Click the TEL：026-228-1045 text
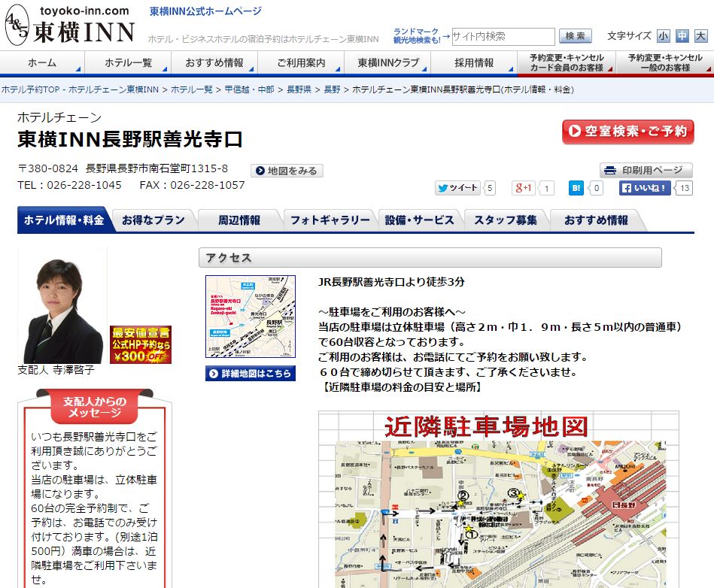This screenshot has height=588, width=714. click(70, 185)
